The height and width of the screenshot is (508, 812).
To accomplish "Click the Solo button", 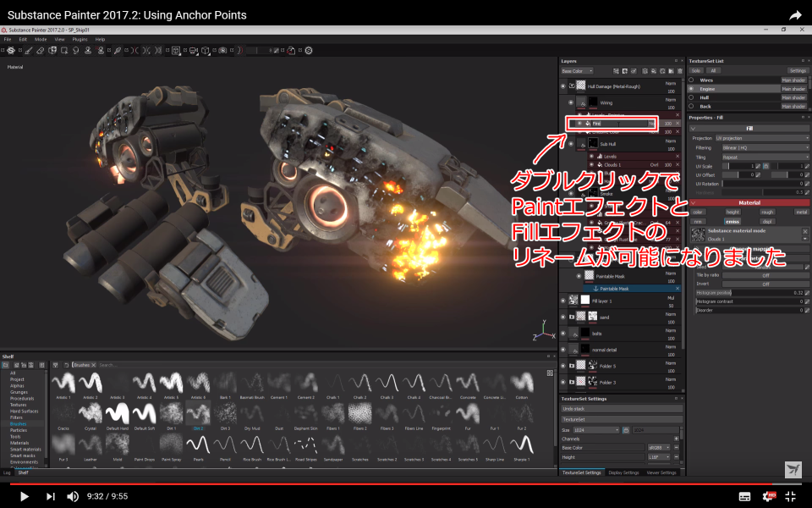I will [x=695, y=70].
